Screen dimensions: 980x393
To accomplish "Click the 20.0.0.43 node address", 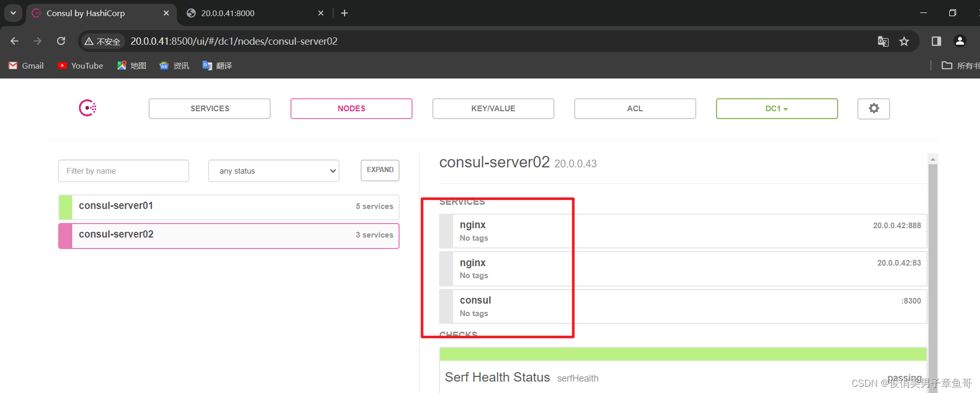I will click(575, 164).
